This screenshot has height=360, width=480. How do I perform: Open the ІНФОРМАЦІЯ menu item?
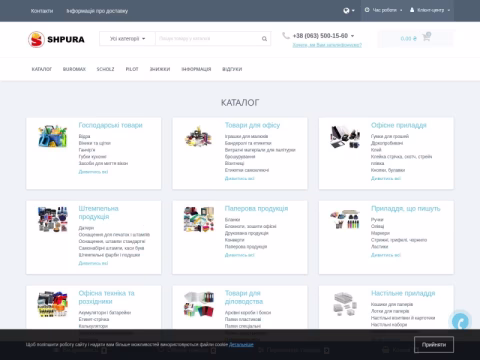196,69
